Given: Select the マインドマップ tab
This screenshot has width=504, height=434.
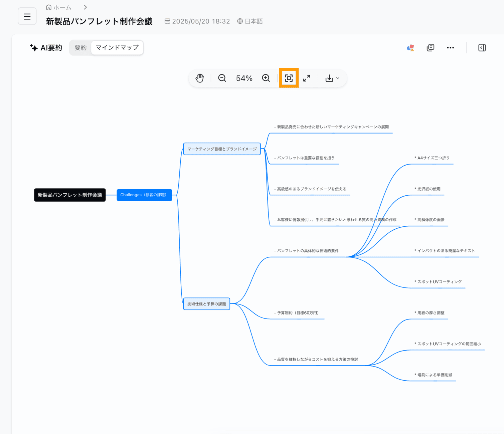Looking at the screenshot, I should [x=117, y=48].
